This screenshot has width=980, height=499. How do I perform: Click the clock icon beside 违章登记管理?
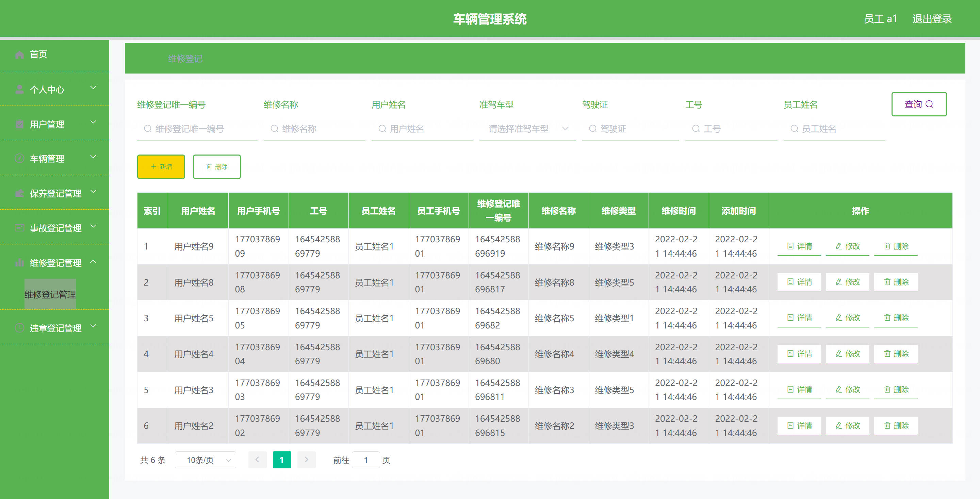[x=19, y=328]
